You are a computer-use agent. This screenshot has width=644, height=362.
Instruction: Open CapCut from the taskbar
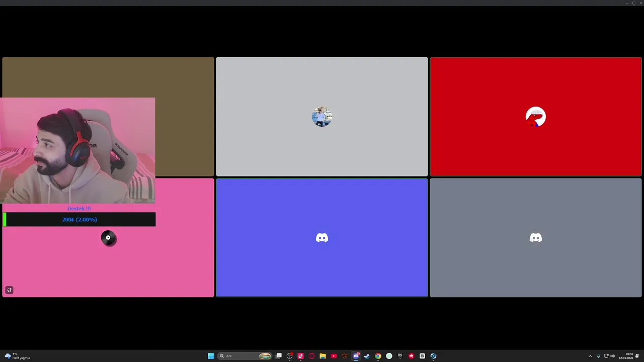(422, 356)
